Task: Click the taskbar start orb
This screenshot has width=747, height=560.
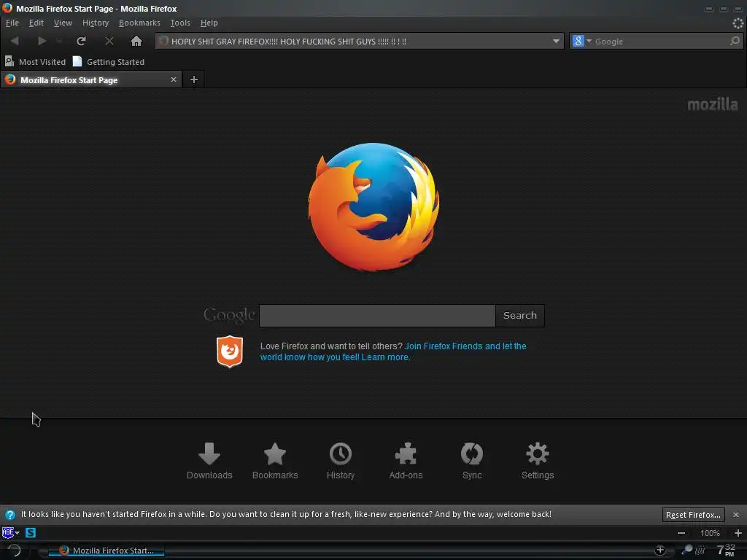Action: pyautogui.click(x=14, y=551)
